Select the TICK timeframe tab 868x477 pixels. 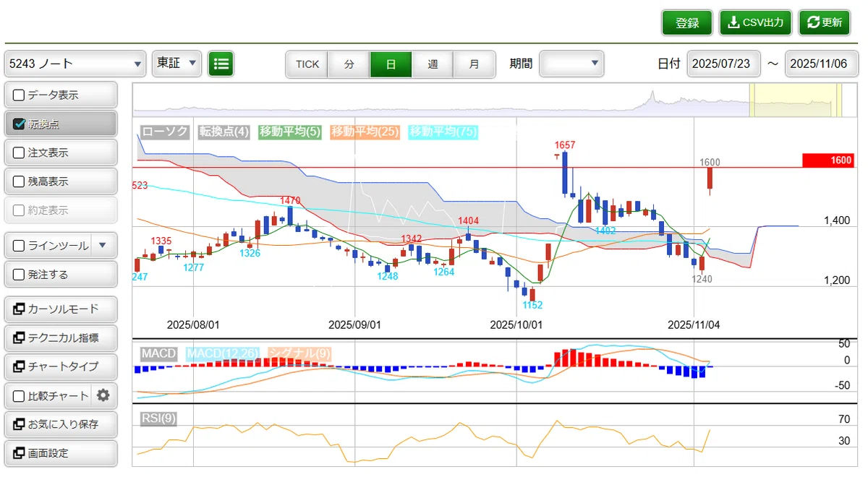click(307, 64)
